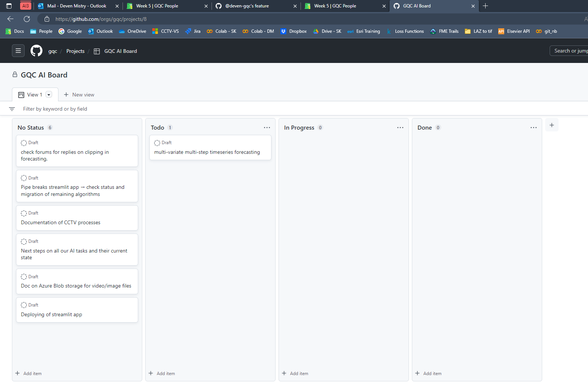
Task: Open Loss Functions bookmark
Action: [405, 31]
